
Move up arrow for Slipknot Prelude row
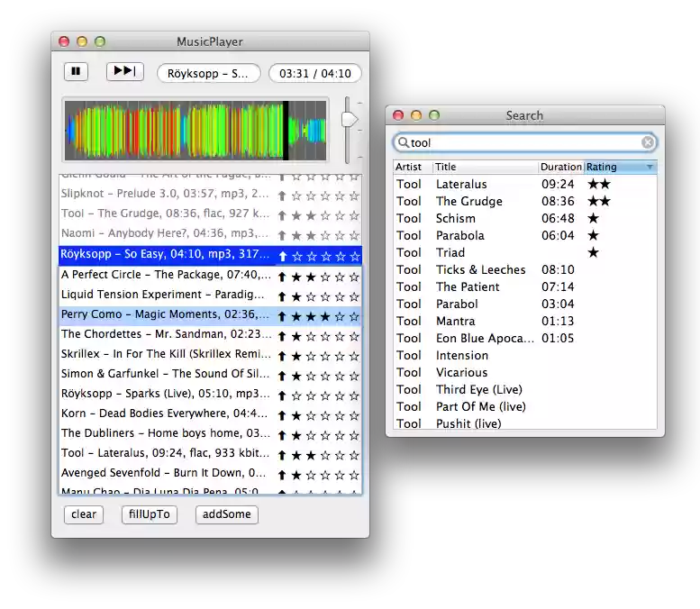[x=282, y=195]
